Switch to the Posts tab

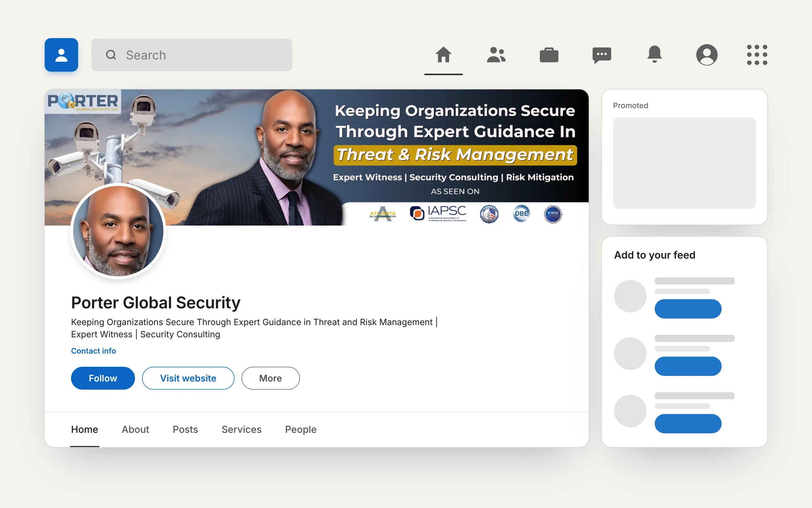(x=185, y=429)
